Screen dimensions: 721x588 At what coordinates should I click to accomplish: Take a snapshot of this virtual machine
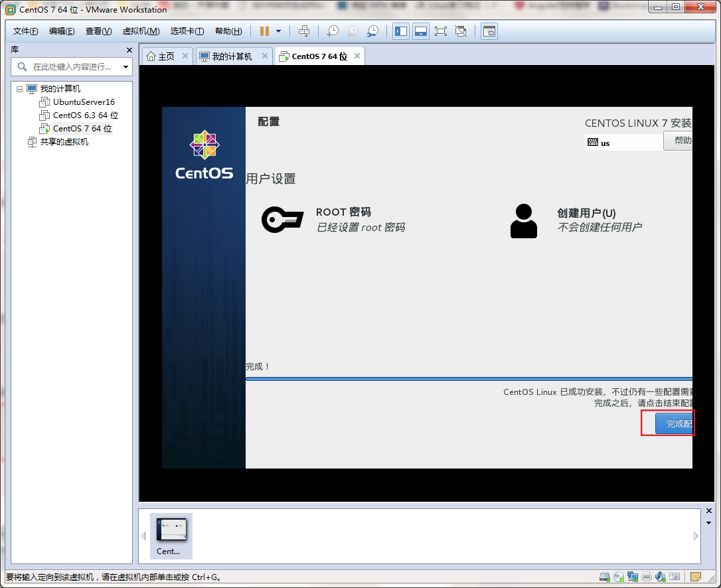tap(332, 31)
